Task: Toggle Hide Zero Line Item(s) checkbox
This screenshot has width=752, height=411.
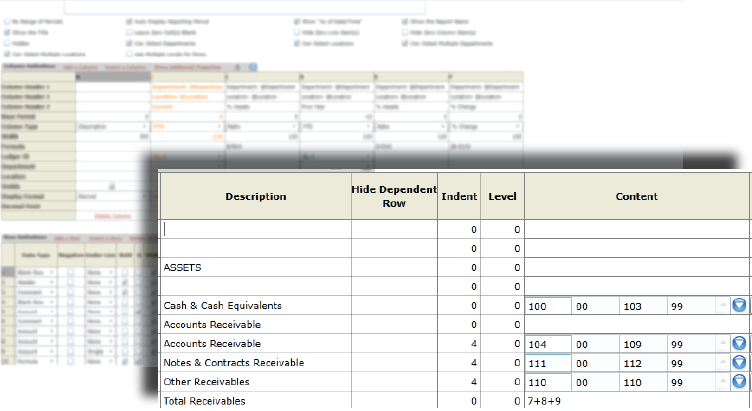Action: point(297,32)
